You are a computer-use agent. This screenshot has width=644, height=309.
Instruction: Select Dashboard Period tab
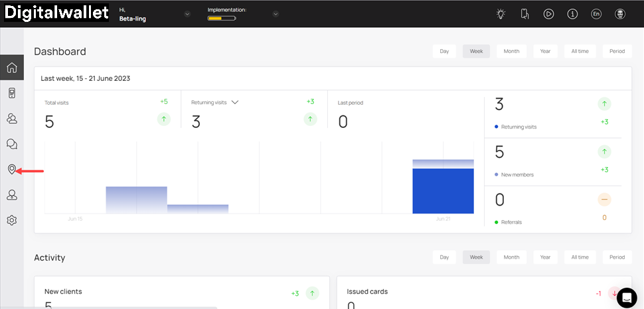tap(617, 51)
